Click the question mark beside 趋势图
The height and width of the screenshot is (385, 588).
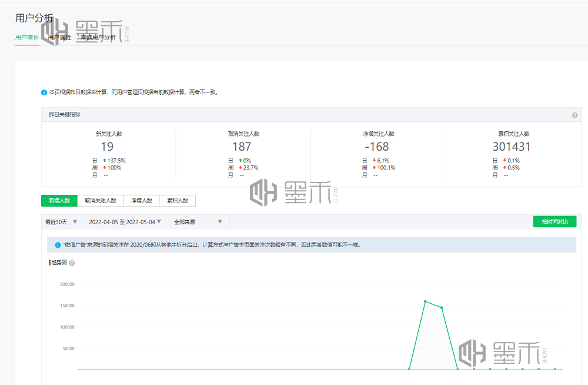point(72,263)
